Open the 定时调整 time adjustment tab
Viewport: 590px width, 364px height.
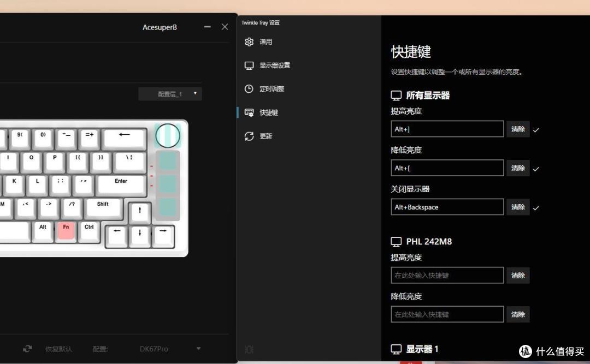coord(272,89)
